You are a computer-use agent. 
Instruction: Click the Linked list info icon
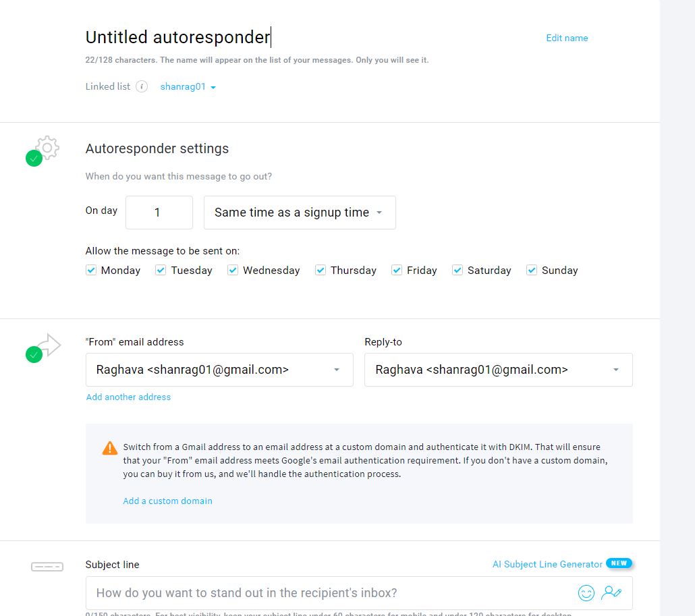tap(142, 86)
